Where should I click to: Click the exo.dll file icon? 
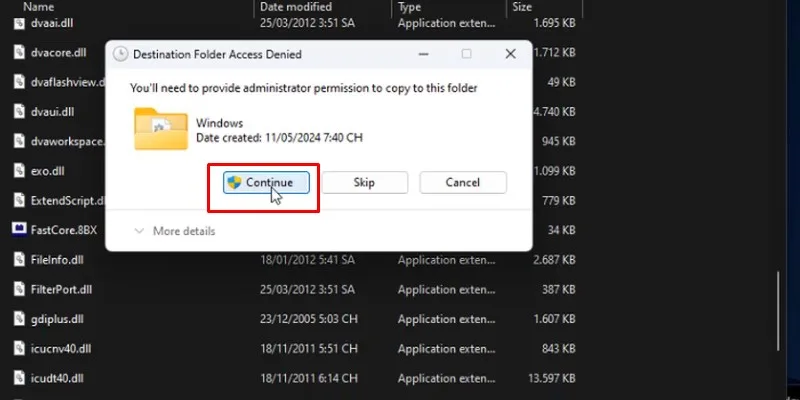(20, 170)
